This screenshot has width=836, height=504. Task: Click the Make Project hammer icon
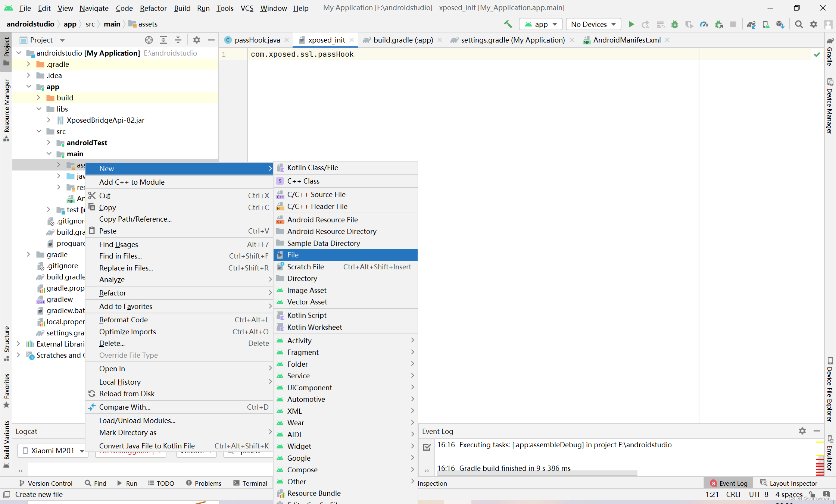click(508, 24)
